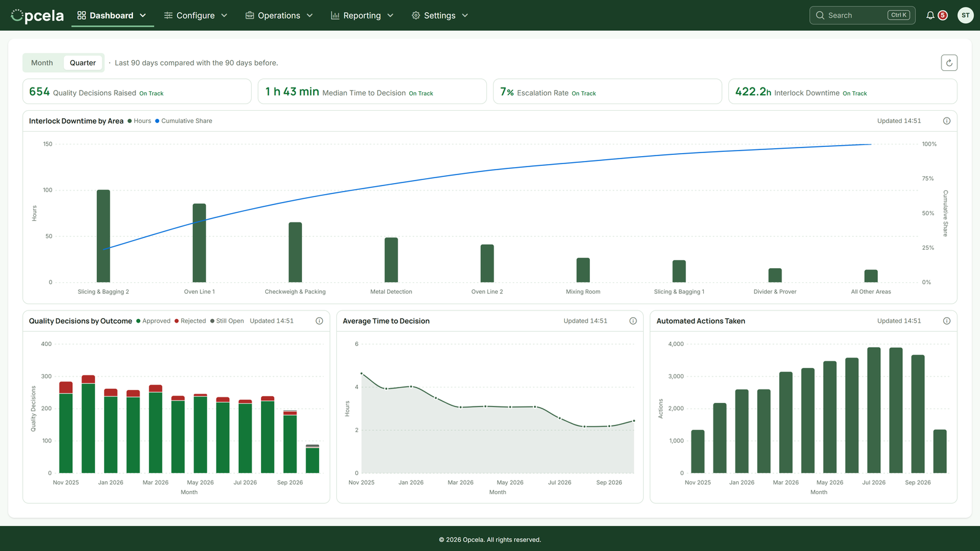Click the search magnifier icon
The height and width of the screenshot is (551, 980).
(820, 15)
